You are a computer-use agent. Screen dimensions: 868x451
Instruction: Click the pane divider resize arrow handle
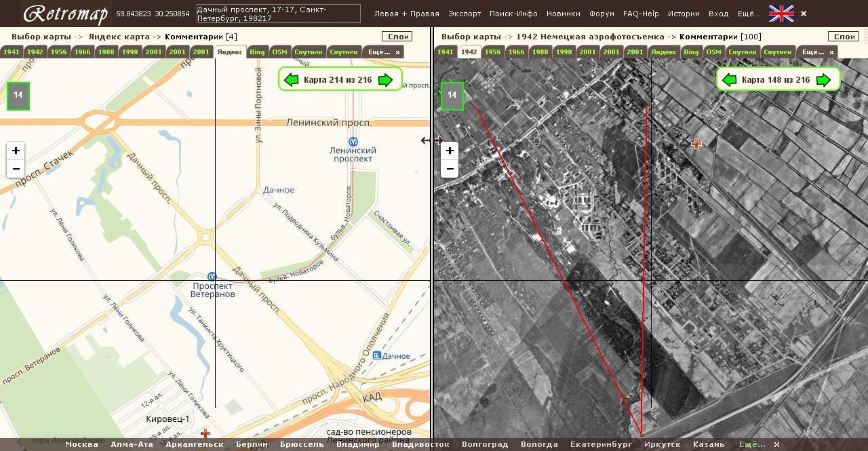point(432,140)
